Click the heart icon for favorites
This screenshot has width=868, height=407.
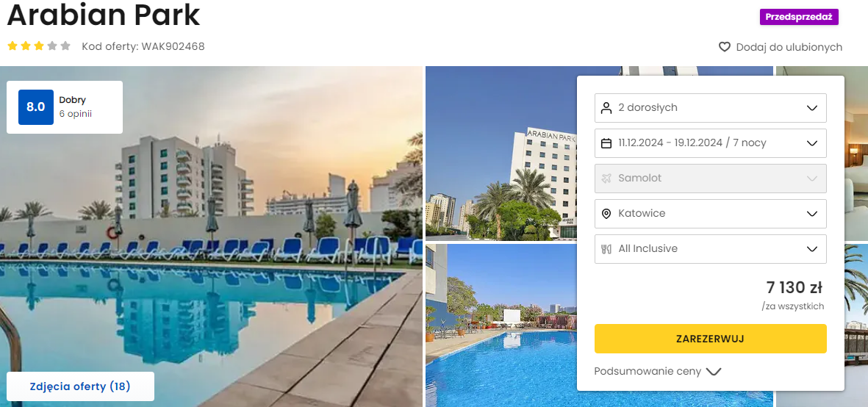725,47
